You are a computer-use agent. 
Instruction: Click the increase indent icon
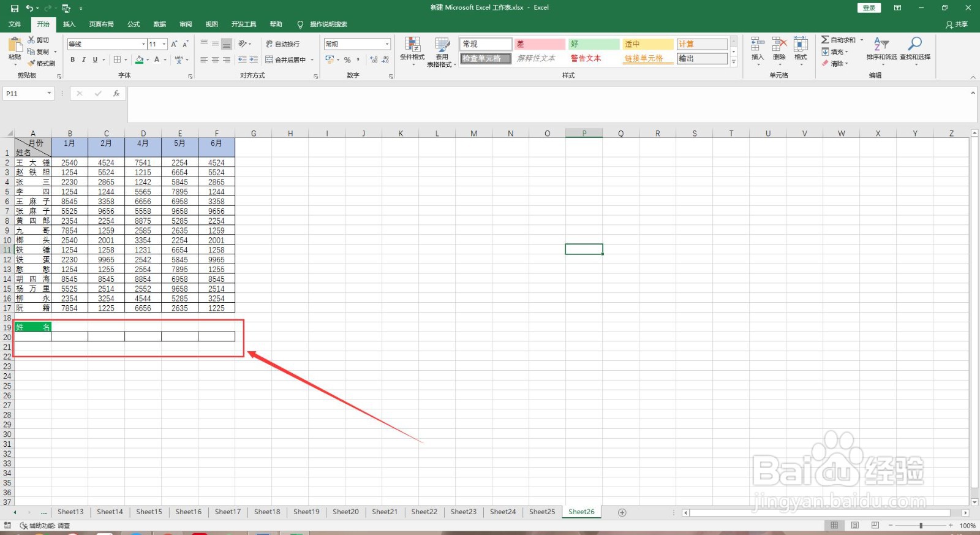click(254, 59)
